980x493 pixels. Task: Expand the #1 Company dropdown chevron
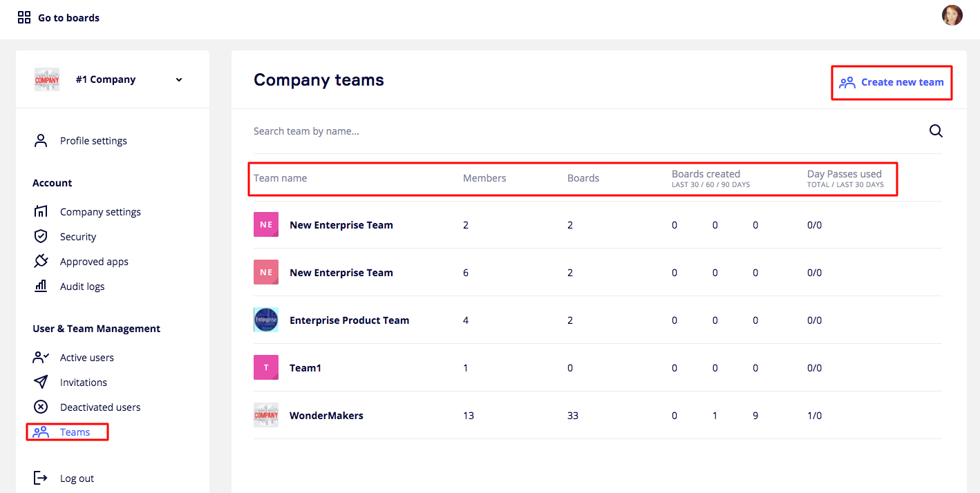(x=179, y=80)
